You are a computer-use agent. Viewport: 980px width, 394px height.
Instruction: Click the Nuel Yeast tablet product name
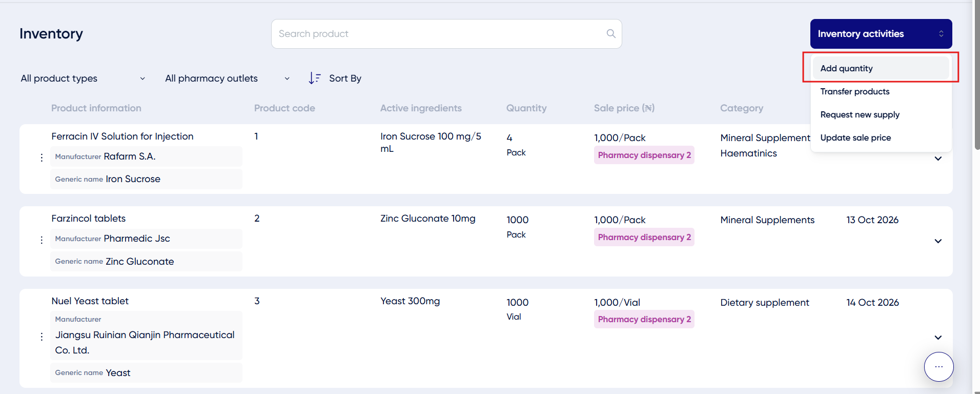[90, 301]
